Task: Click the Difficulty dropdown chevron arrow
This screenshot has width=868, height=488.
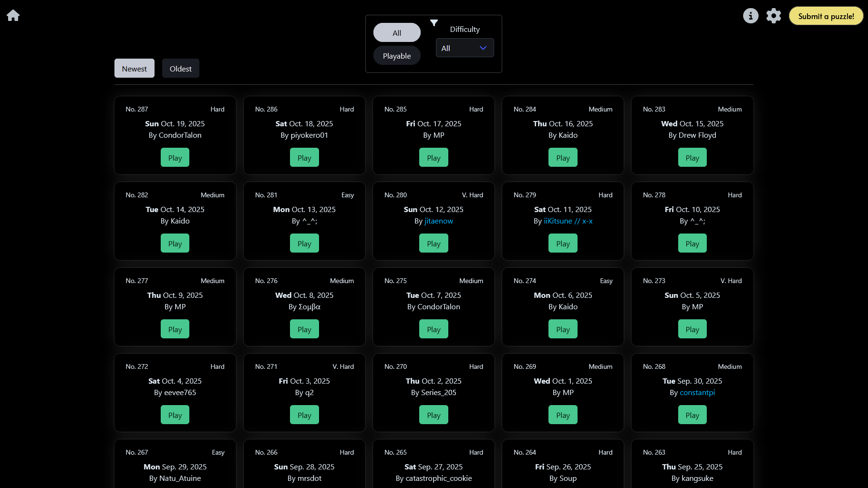Action: (x=483, y=48)
